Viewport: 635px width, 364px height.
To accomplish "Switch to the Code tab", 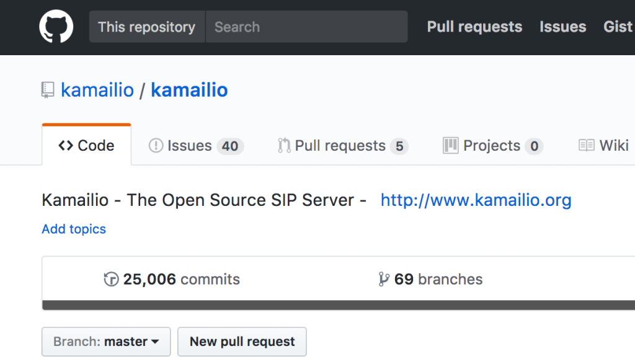I will (x=87, y=145).
